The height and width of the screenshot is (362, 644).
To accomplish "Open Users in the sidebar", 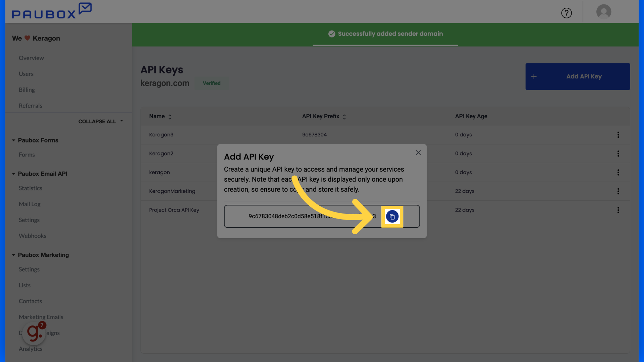I will tap(26, 74).
